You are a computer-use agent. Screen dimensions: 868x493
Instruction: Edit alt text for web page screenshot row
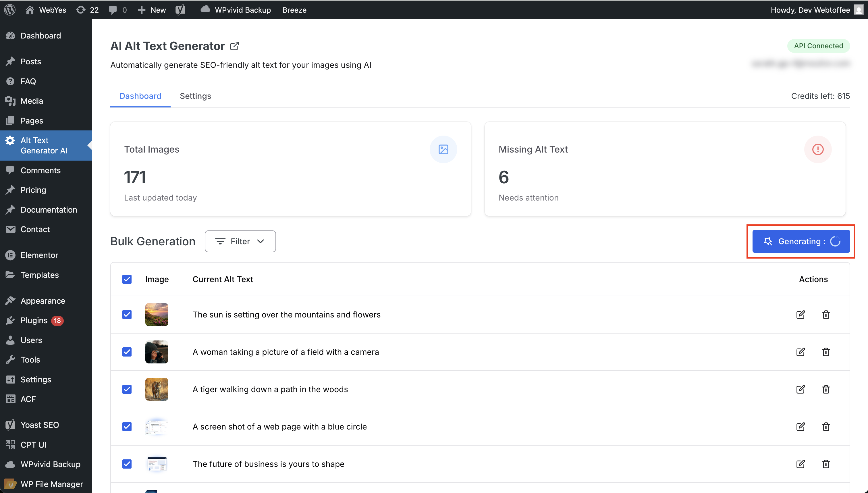click(x=801, y=427)
